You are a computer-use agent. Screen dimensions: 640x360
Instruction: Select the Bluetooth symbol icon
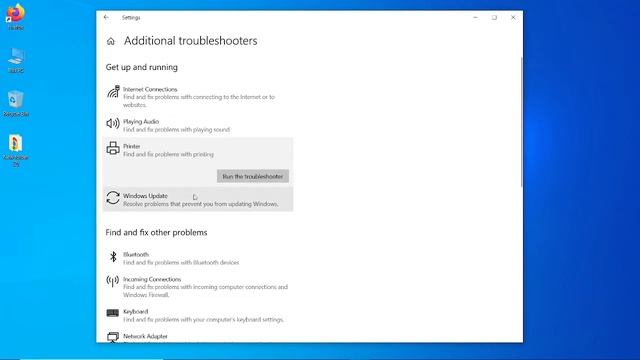click(113, 257)
